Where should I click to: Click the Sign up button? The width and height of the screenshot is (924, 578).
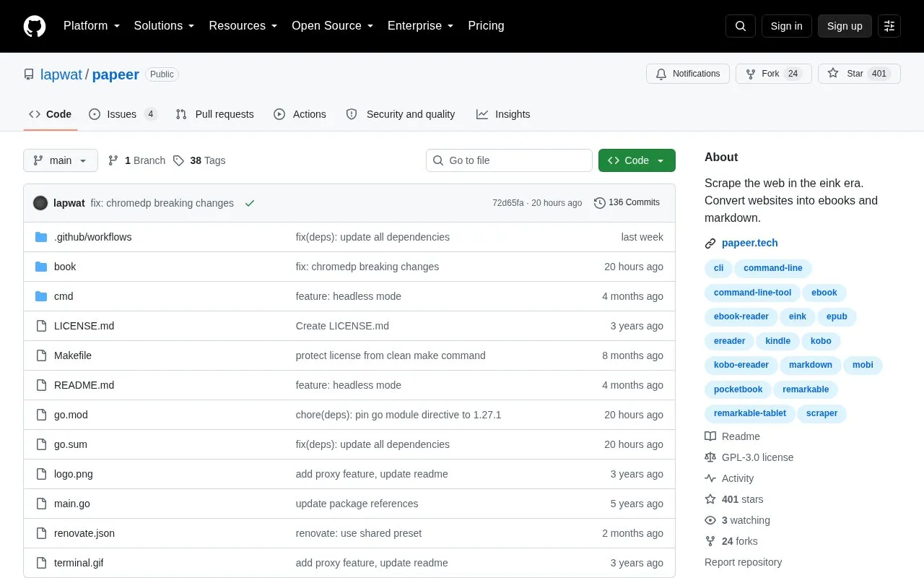click(x=845, y=26)
